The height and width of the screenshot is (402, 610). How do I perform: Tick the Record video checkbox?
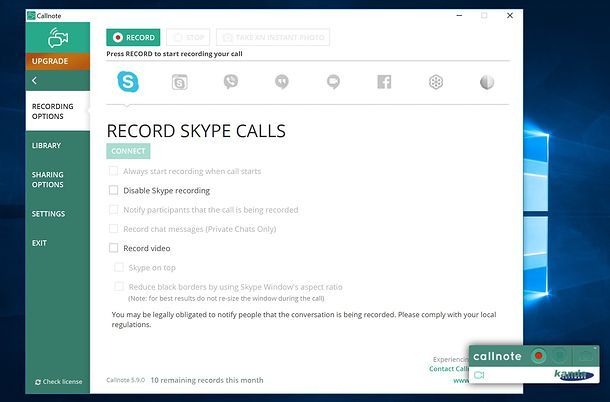tap(114, 248)
